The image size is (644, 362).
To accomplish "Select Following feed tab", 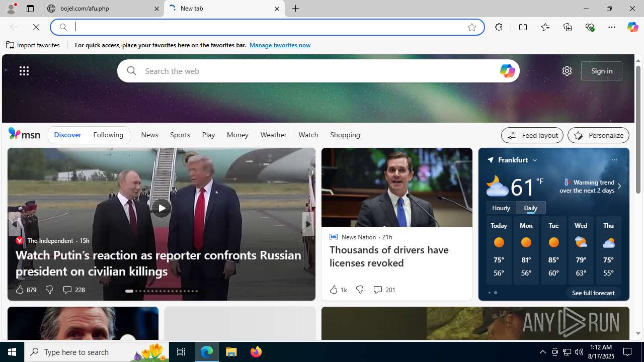I will point(108,135).
